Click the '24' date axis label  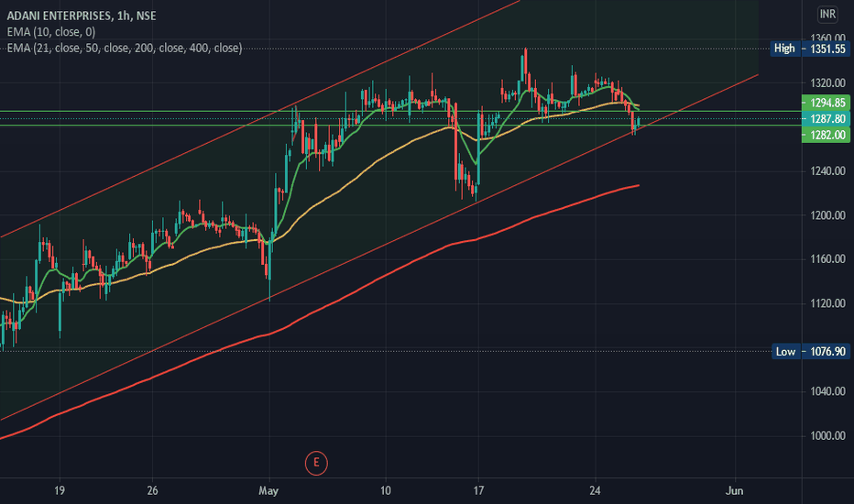tap(595, 490)
